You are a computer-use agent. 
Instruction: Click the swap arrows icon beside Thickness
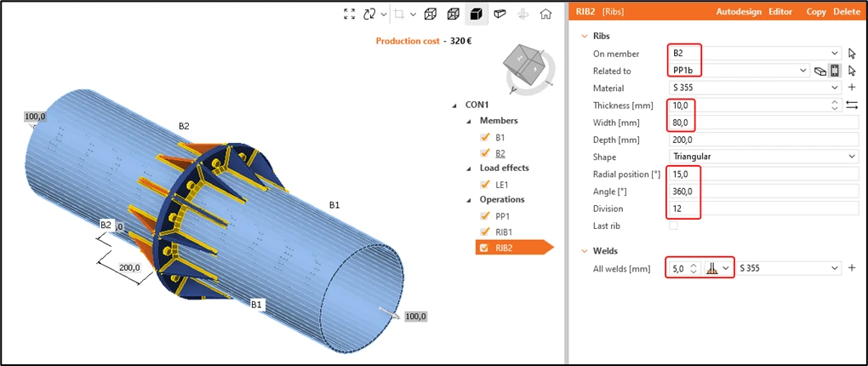click(852, 105)
